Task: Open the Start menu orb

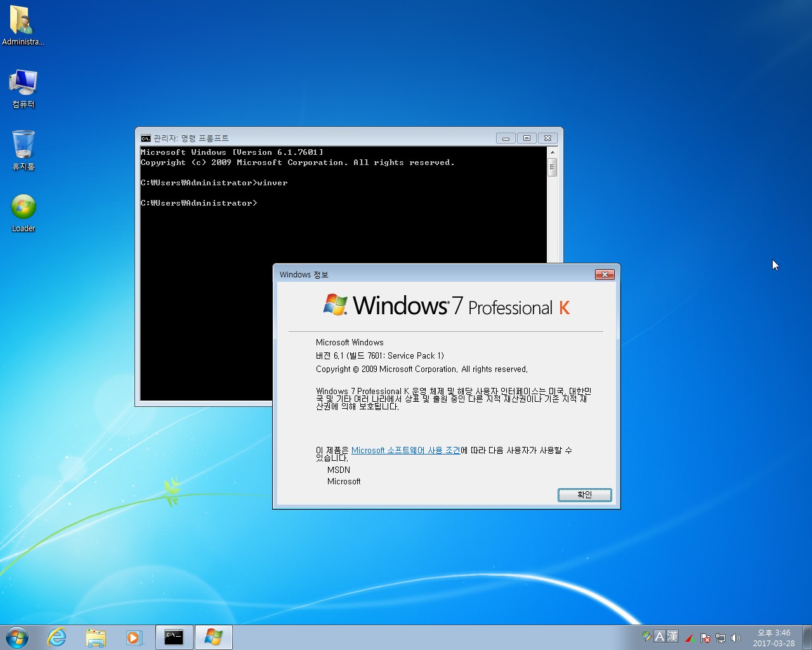Action: (17, 637)
